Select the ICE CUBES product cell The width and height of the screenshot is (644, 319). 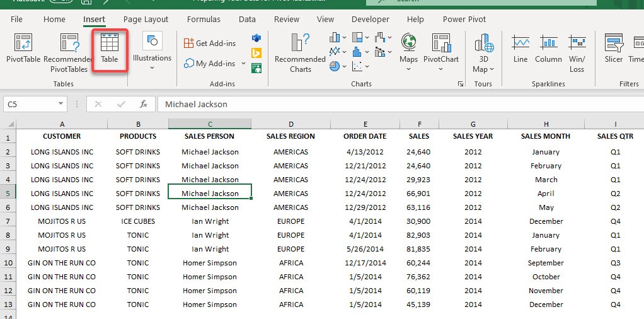[138, 221]
